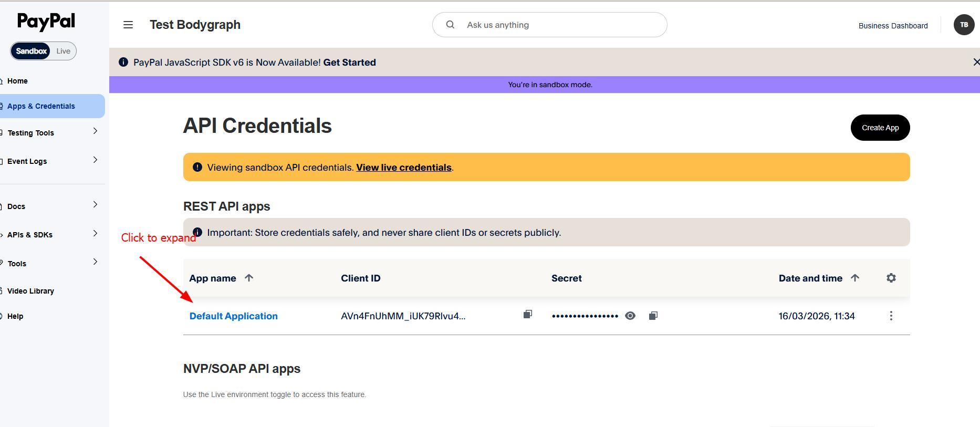The height and width of the screenshot is (427, 980).
Task: Switch environment toggle to Live
Action: (64, 51)
